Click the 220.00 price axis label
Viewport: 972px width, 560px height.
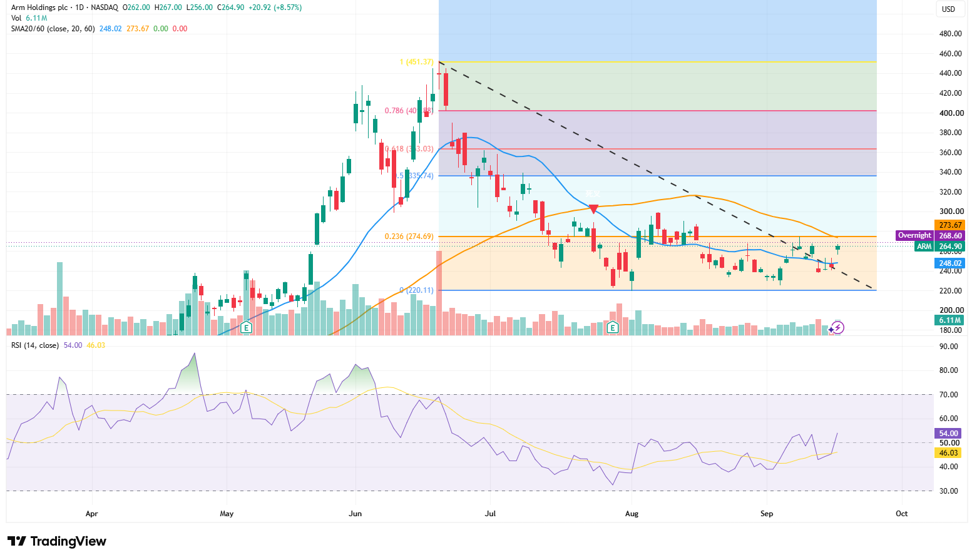[x=951, y=291]
